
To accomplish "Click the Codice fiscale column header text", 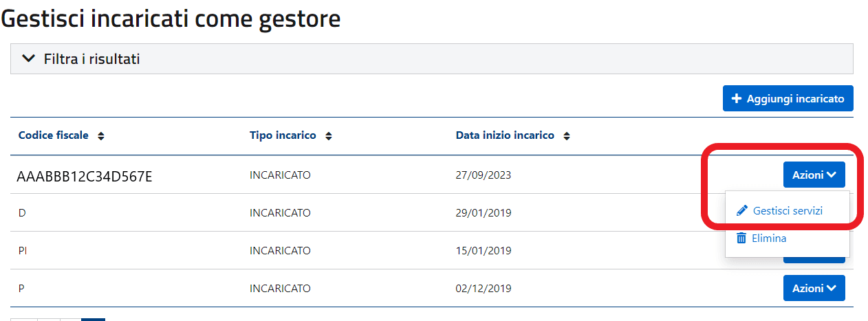I will 53,135.
